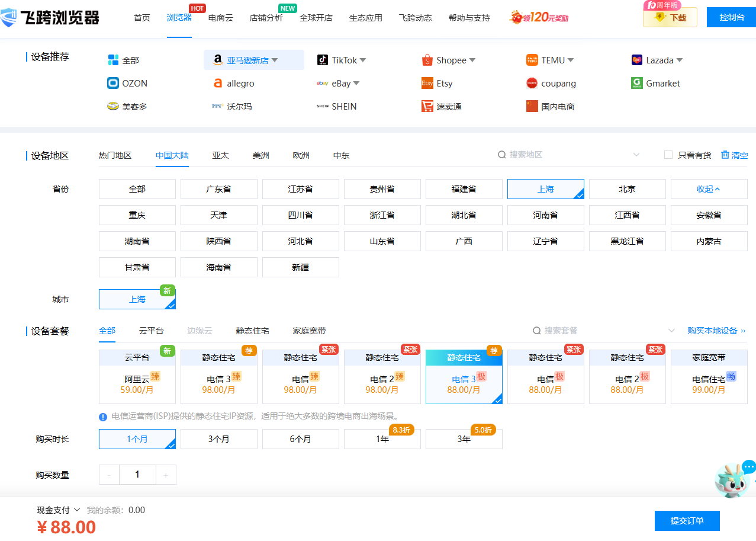756x541 pixels.
Task: Click the 清空 trash icon
Action: click(x=725, y=155)
